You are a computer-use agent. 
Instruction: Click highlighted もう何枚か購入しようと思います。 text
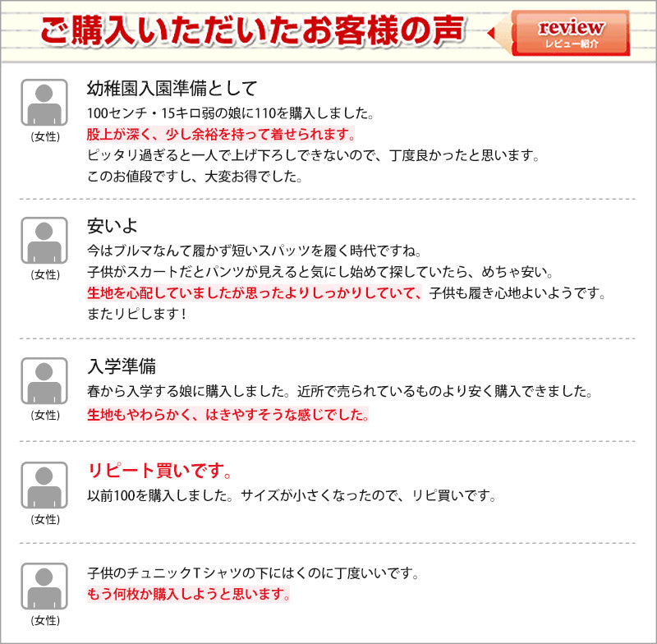188,595
